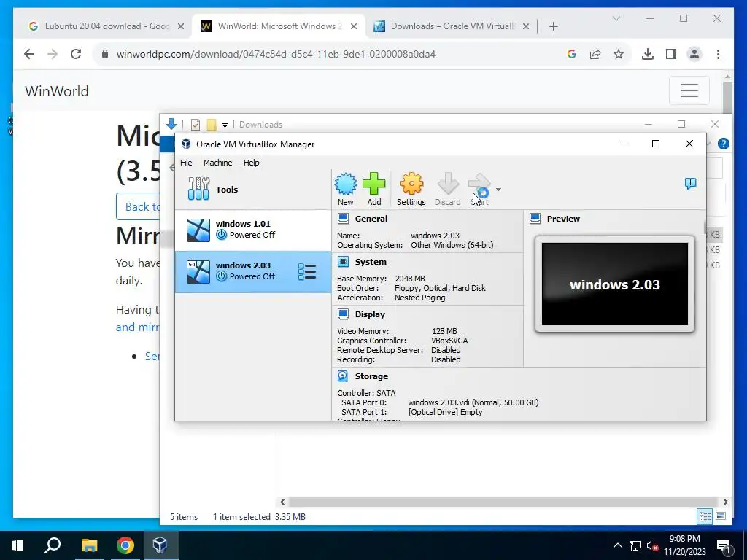Open the Chrome profile avatar

(694, 54)
